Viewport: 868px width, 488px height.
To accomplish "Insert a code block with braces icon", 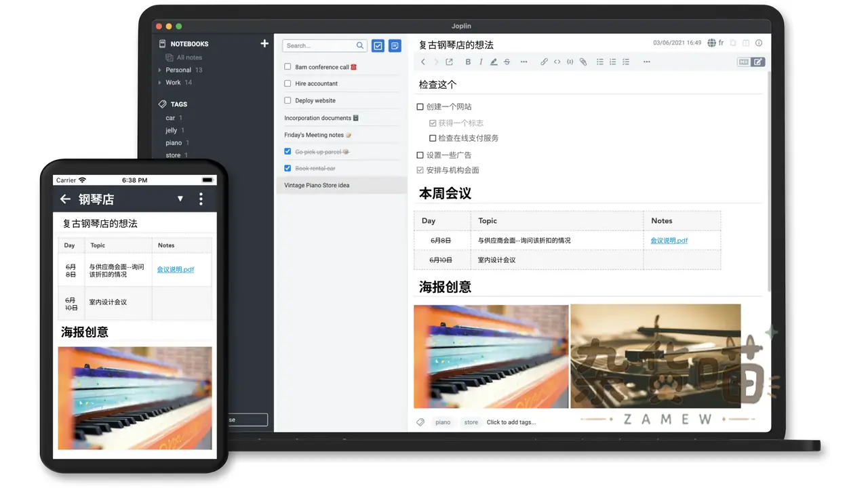I will click(570, 62).
